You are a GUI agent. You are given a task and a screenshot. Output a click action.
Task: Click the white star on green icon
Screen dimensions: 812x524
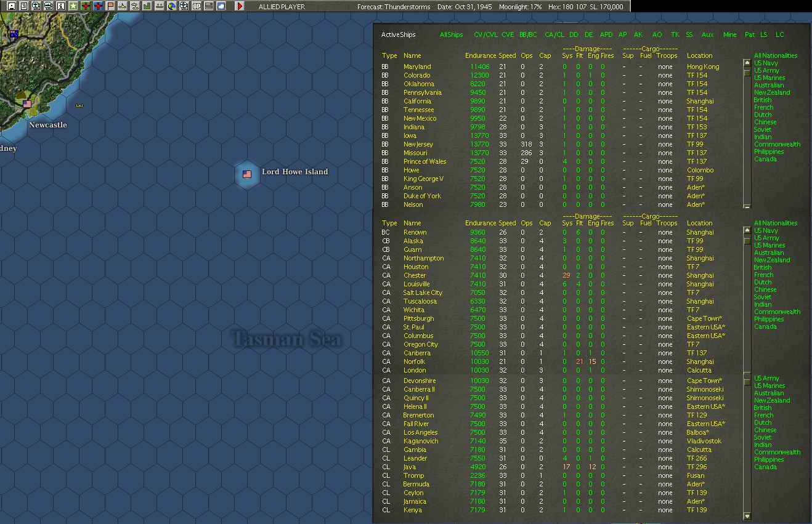point(73,6)
